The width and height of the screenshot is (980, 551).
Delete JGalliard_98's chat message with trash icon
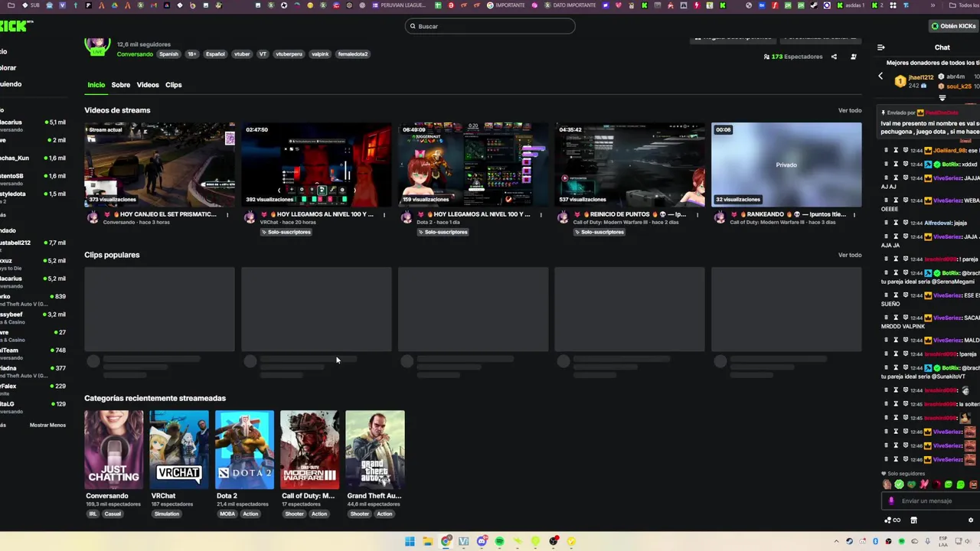click(887, 151)
